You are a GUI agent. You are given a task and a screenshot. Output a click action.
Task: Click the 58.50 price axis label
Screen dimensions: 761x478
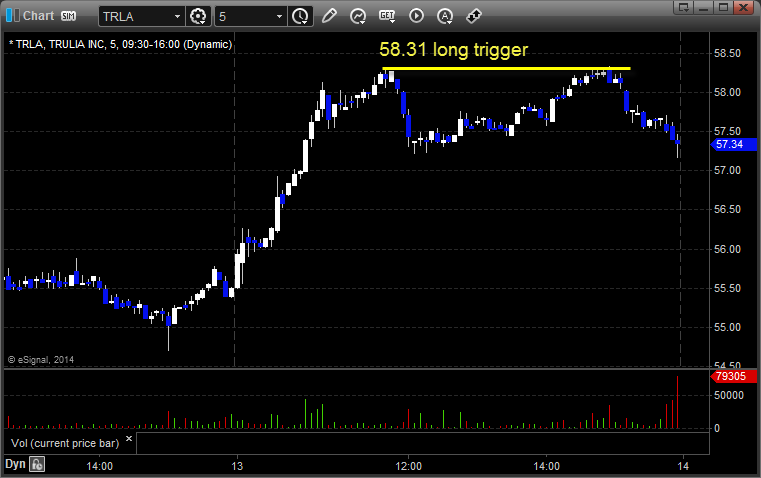pyautogui.click(x=728, y=53)
